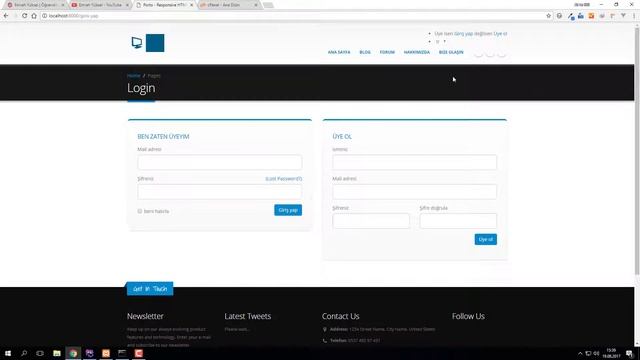The width and height of the screenshot is (640, 360).
Task: Reload the page with the refresh icon
Action: click(x=24, y=16)
